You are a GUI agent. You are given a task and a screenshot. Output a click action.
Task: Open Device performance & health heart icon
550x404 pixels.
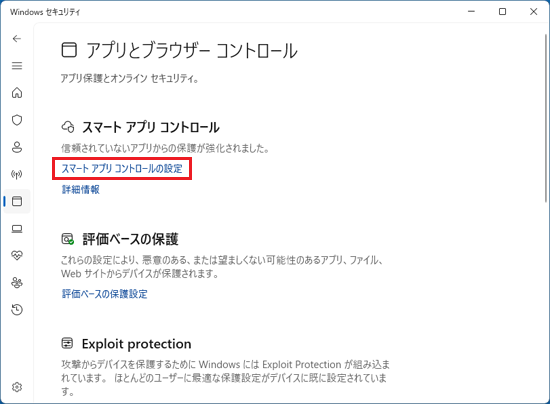tap(17, 255)
